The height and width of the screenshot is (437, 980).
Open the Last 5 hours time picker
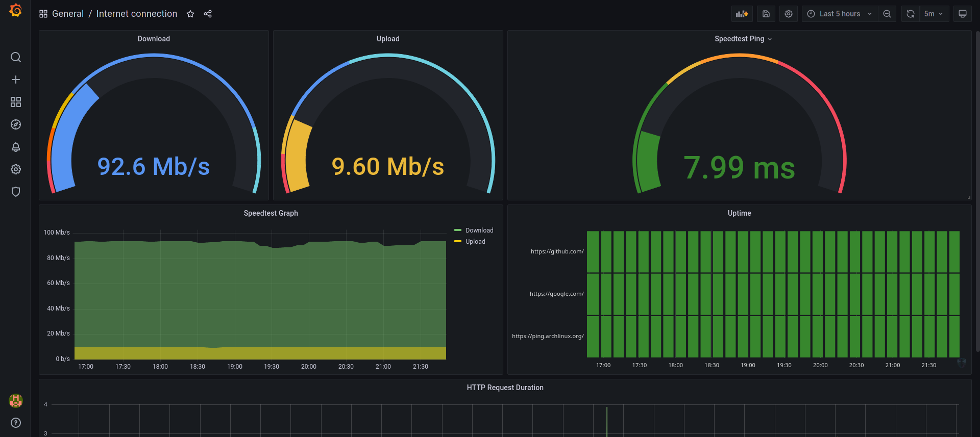[840, 14]
